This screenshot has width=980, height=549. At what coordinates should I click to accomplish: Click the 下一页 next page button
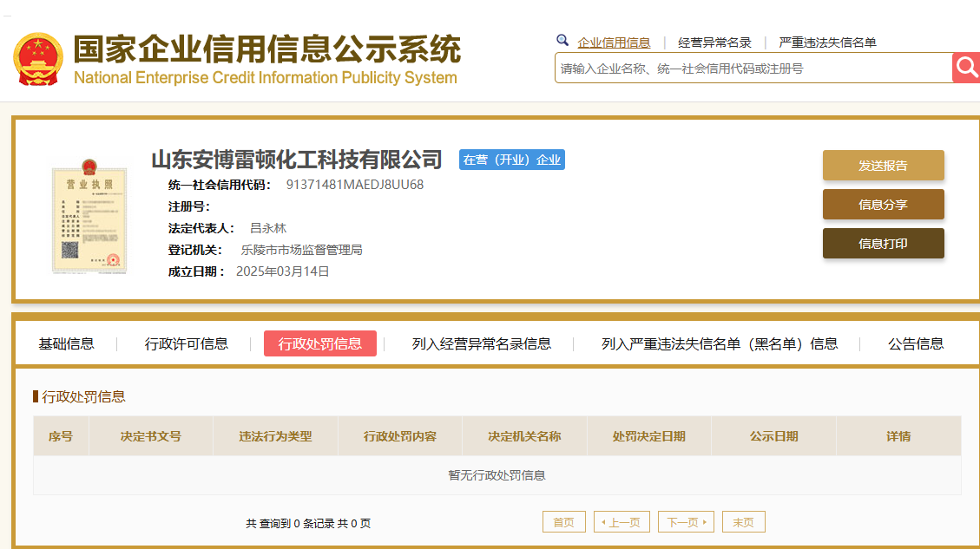click(x=686, y=522)
